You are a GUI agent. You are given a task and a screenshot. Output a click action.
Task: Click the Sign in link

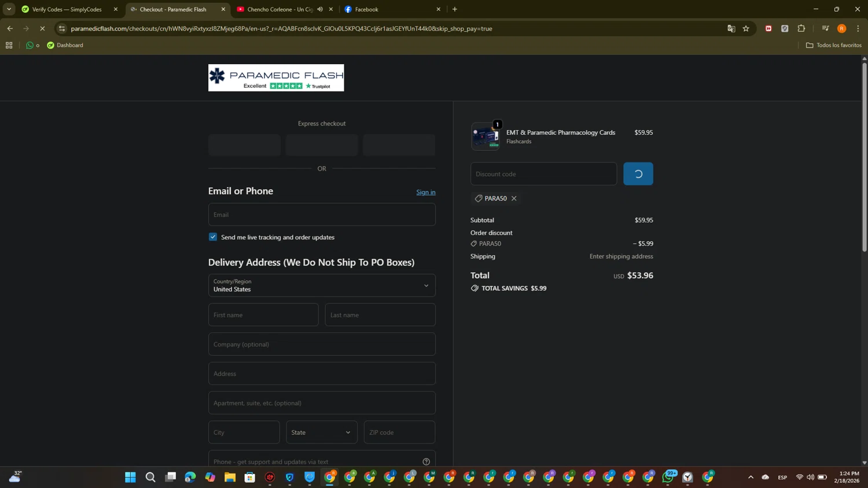pos(426,192)
